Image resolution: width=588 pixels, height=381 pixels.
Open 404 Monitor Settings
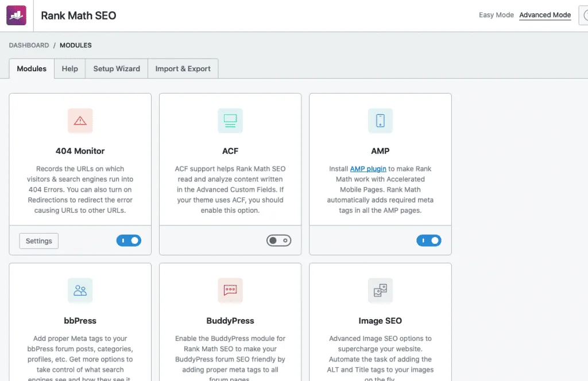click(x=39, y=241)
